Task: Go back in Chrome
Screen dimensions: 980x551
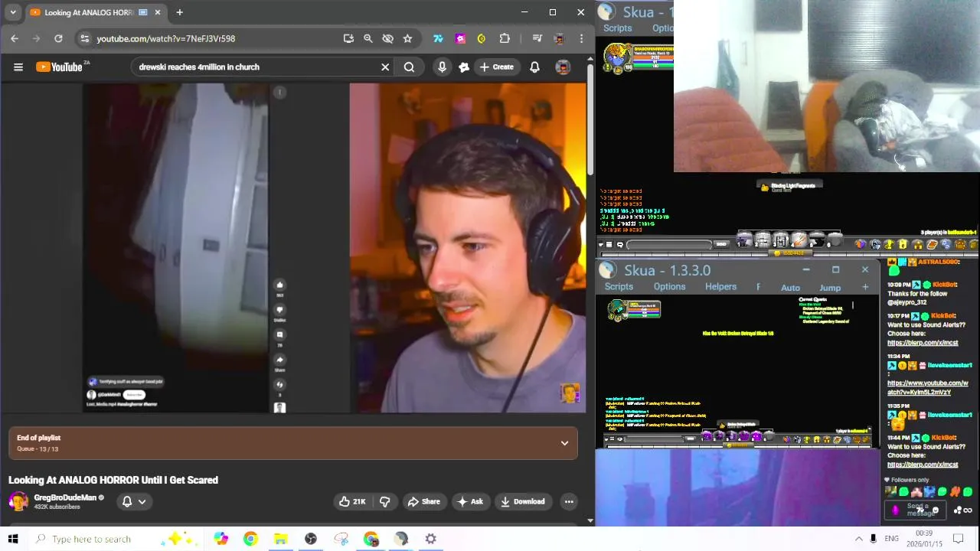Action: (x=15, y=38)
